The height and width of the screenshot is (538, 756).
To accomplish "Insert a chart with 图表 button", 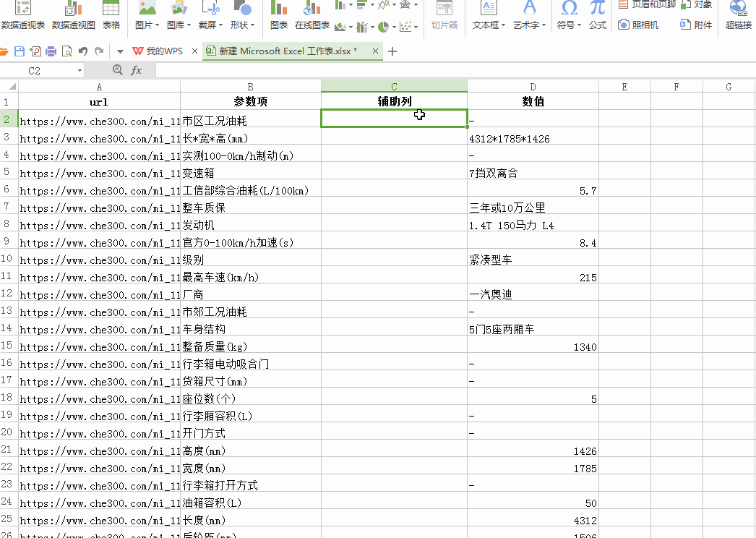I will tap(279, 15).
